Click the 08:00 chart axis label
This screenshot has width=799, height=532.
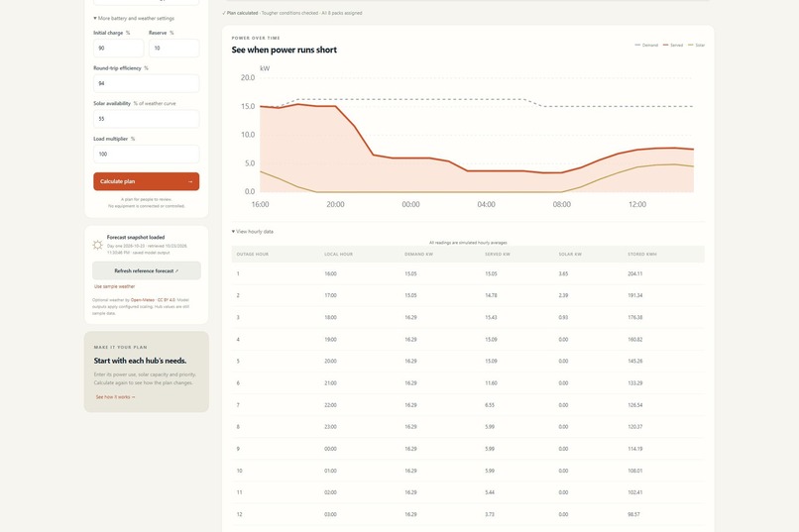[561, 205]
